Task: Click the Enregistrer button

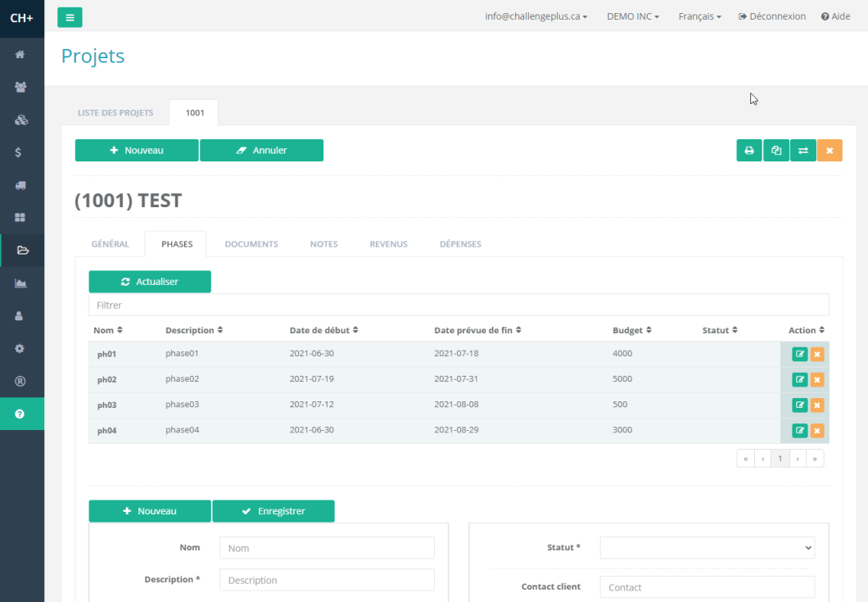Action: [x=273, y=511]
